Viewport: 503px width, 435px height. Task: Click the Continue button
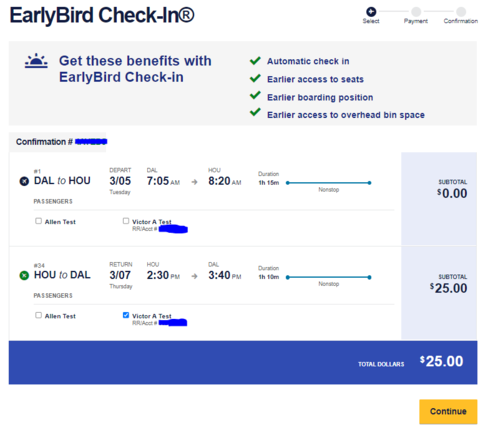(448, 411)
